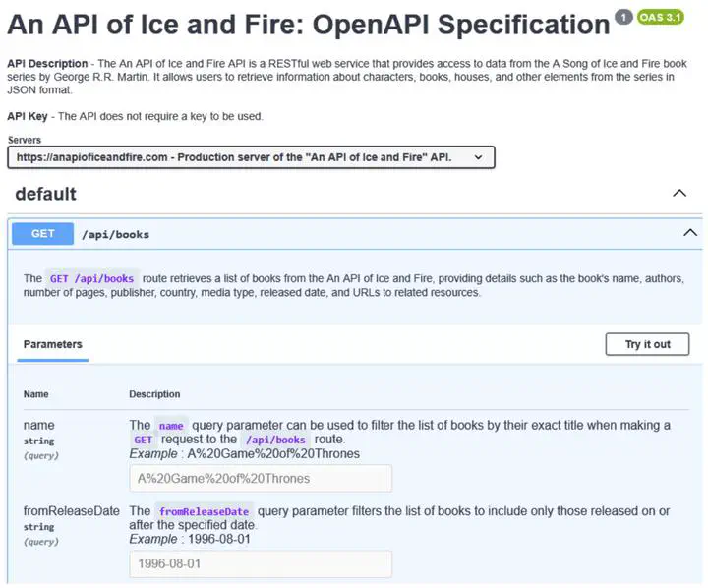Select the Parameters tab

click(53, 344)
